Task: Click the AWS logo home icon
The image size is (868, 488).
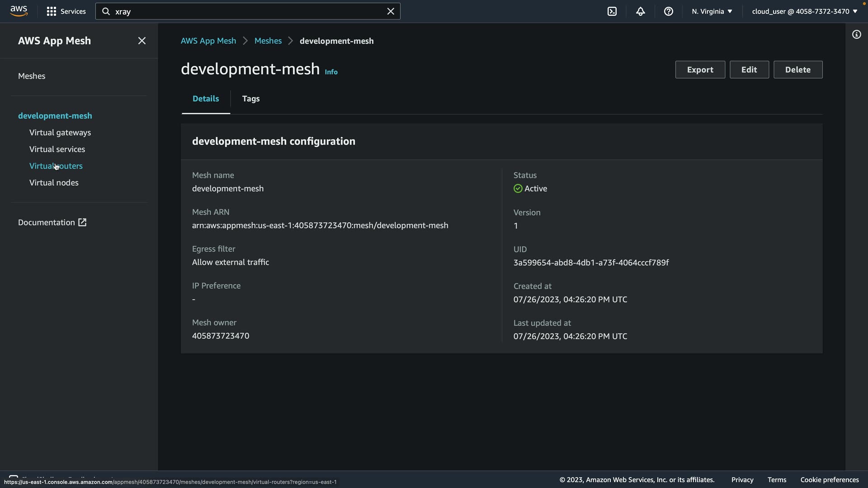Action: point(19,11)
